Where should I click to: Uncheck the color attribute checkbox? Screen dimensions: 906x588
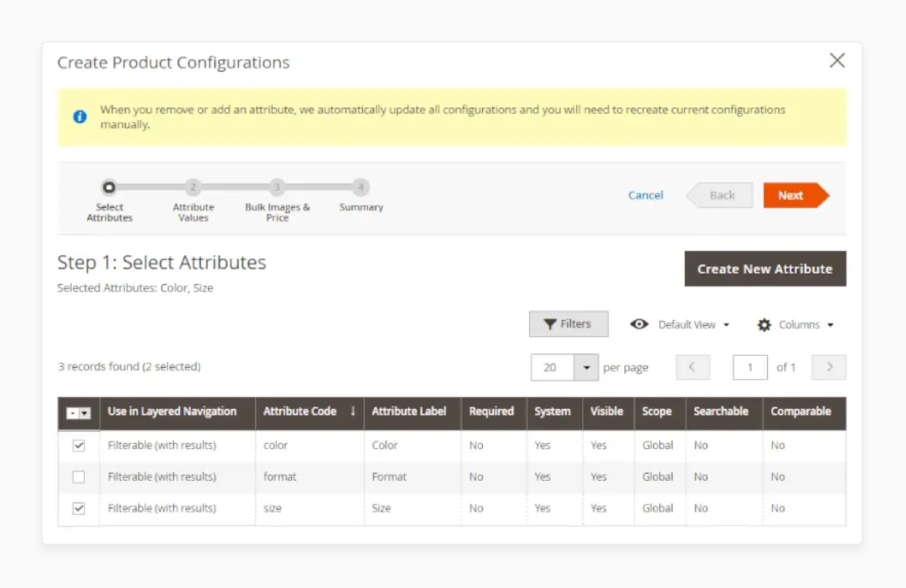point(78,445)
